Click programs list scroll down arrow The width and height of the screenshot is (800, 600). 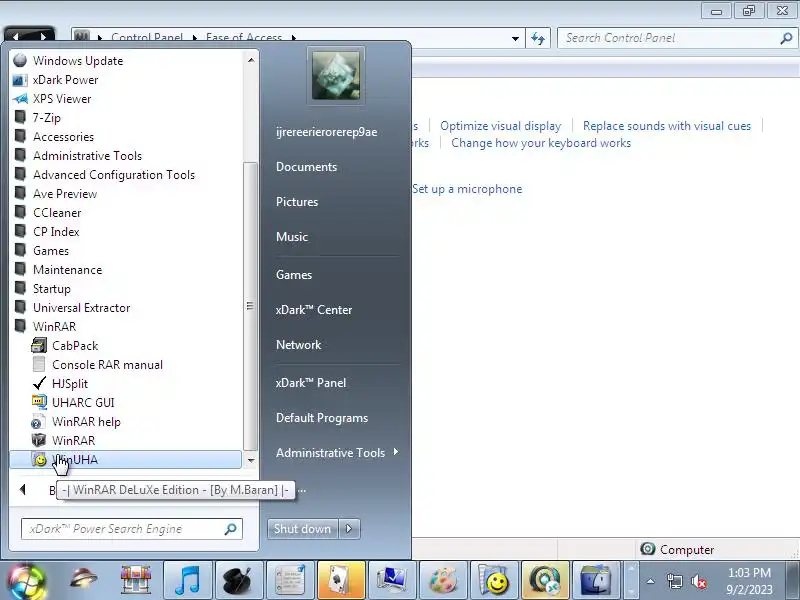(x=251, y=460)
